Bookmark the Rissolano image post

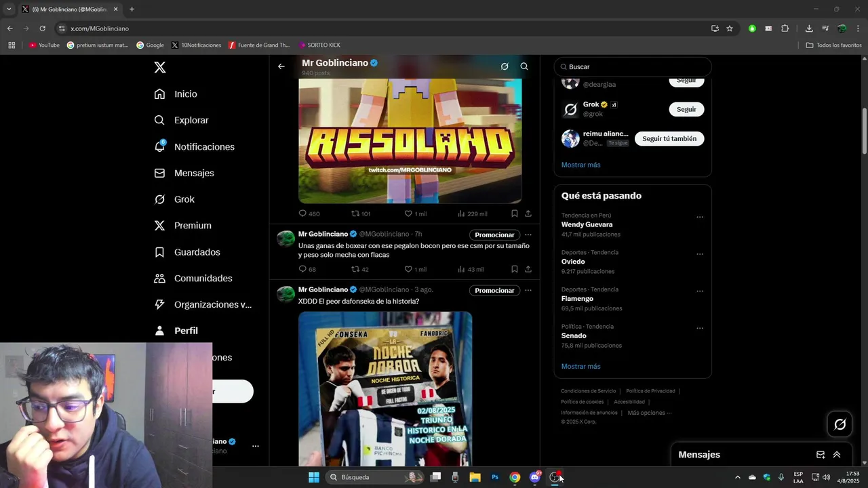coord(515,213)
